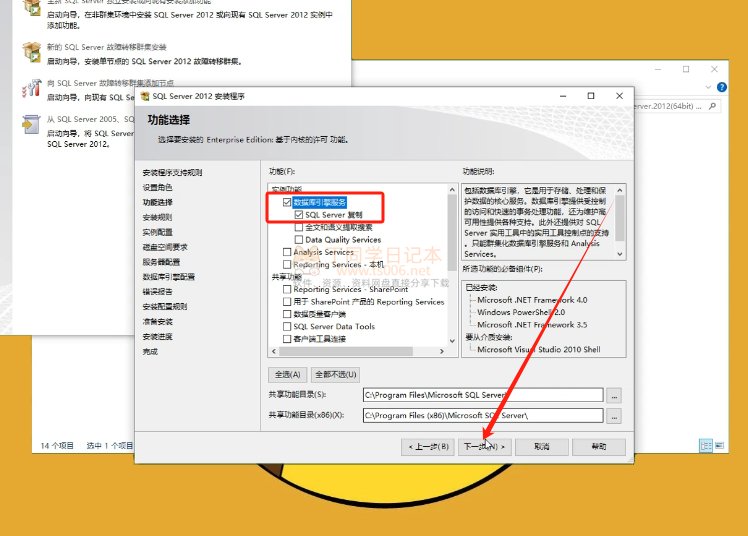This screenshot has width=748, height=536.
Task: Select 安装配置规则 step in sidebar
Action: (x=165, y=307)
